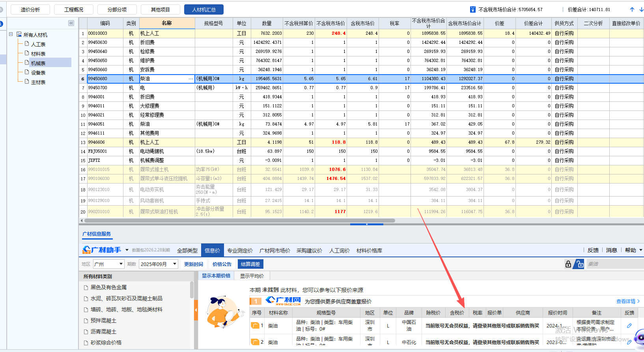Select the 显示平均价 tab
Viewport: 644px width, 352px height.
[x=252, y=276]
